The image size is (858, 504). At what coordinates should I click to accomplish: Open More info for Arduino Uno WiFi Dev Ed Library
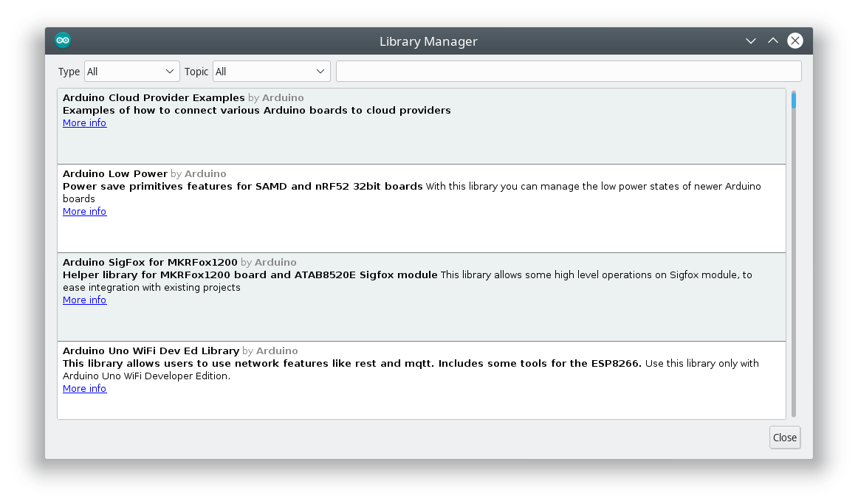pos(84,389)
